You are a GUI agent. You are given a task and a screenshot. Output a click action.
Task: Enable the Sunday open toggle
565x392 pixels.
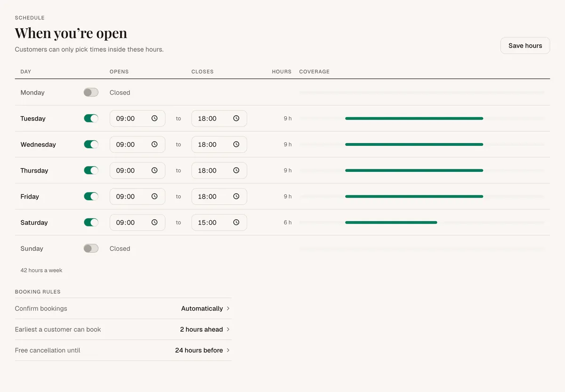pyautogui.click(x=91, y=248)
